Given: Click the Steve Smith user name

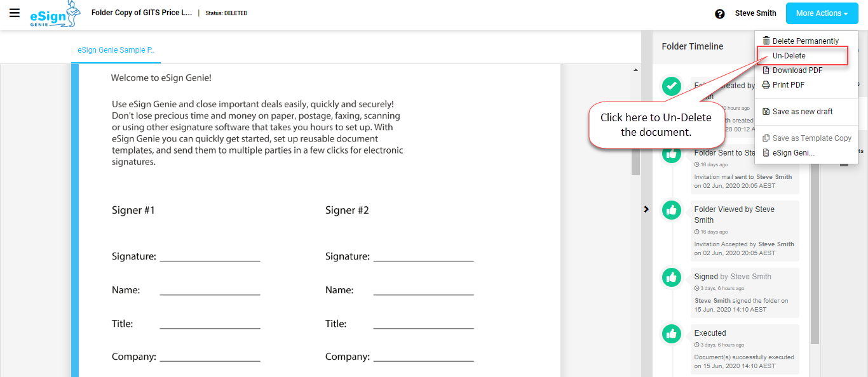Looking at the screenshot, I should click(756, 13).
